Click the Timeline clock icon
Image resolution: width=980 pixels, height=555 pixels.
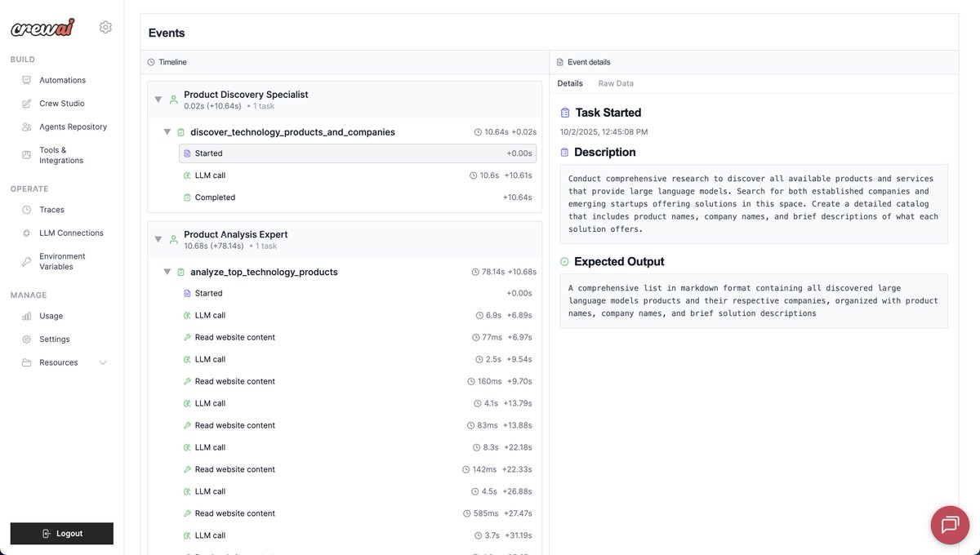[151, 62]
